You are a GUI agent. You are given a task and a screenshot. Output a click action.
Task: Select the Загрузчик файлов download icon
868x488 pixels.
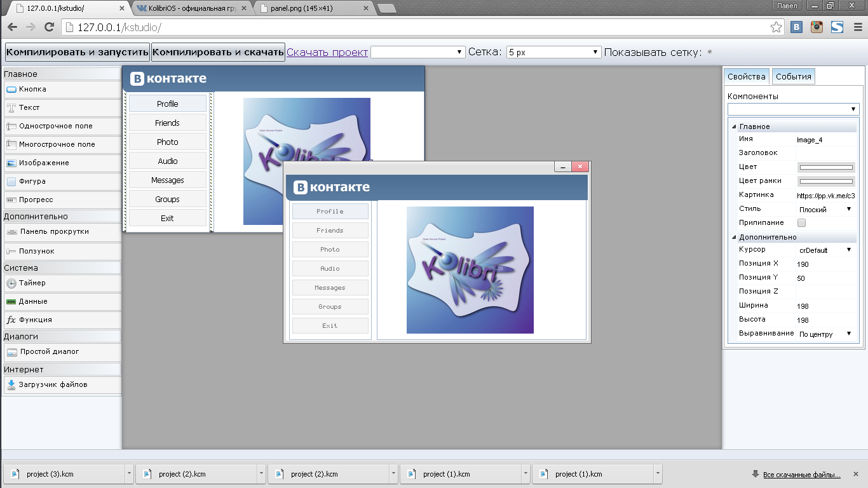pos(11,384)
